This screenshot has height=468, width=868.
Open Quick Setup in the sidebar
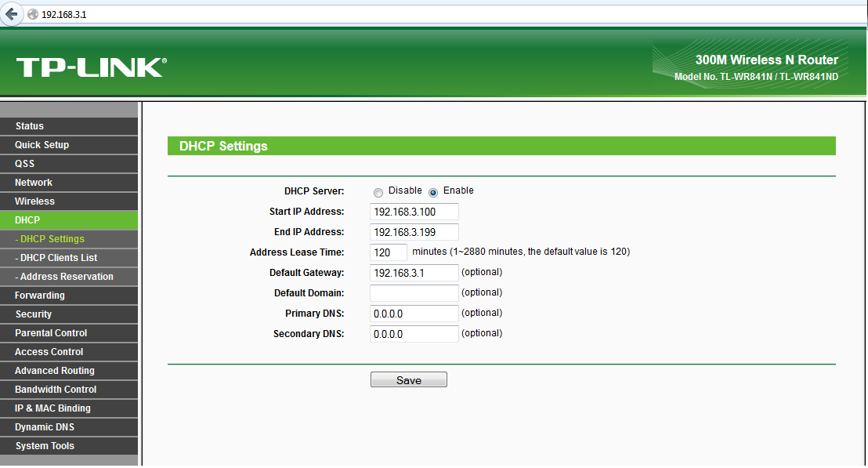(69, 145)
